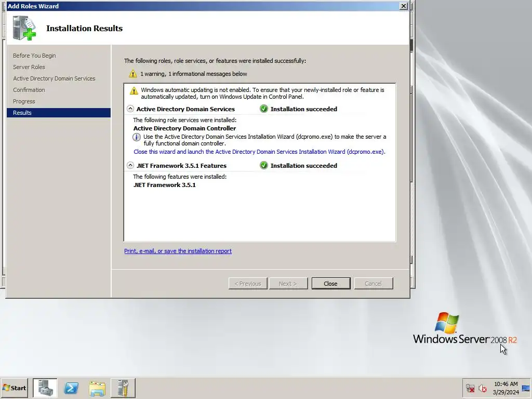Image resolution: width=532 pixels, height=399 pixels.
Task: Select the Confirmation step in the sidebar
Action: (x=29, y=90)
